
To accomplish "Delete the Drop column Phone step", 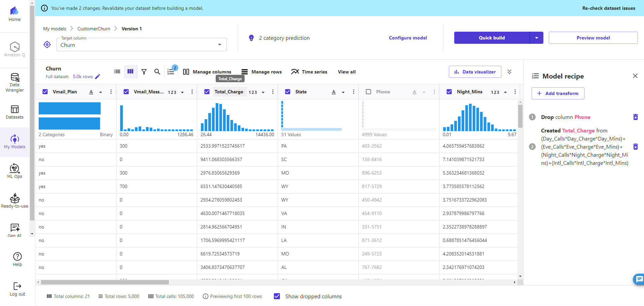I will tap(635, 117).
